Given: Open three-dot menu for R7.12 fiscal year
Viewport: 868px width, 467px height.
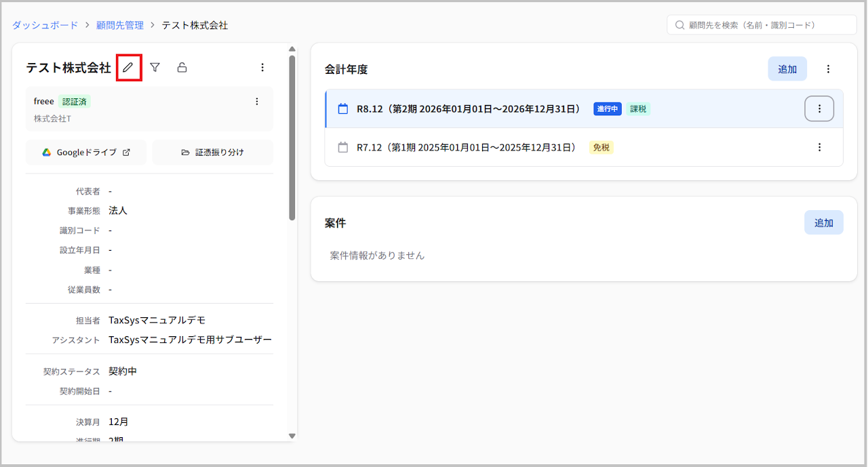Looking at the screenshot, I should (x=819, y=147).
